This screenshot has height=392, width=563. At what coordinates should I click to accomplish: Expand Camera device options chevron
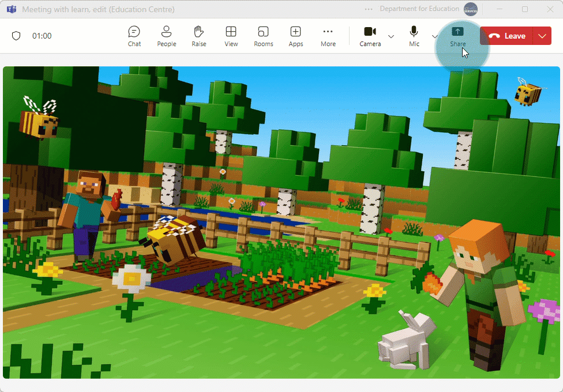click(x=391, y=36)
